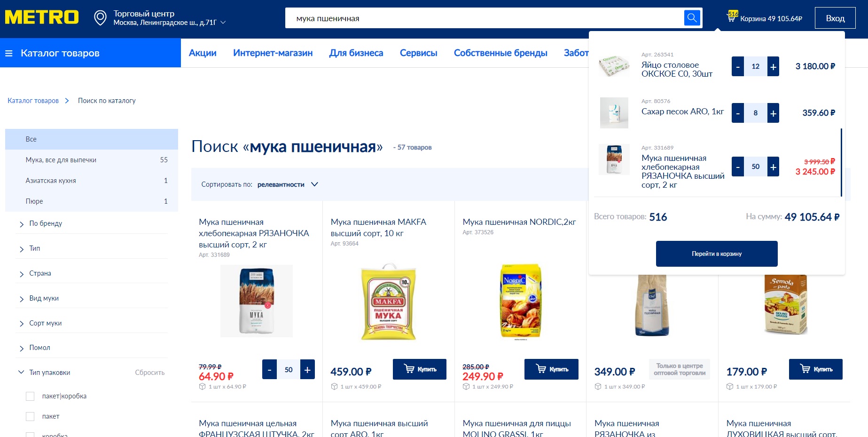Click the magnifier search button
The width and height of the screenshot is (868, 437).
[692, 18]
